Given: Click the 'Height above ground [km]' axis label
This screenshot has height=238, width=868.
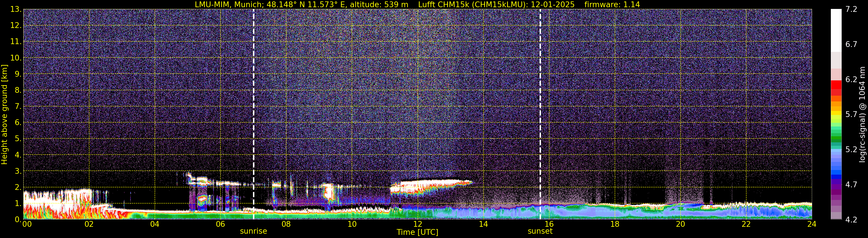Looking at the screenshot, I should coord(4,114).
